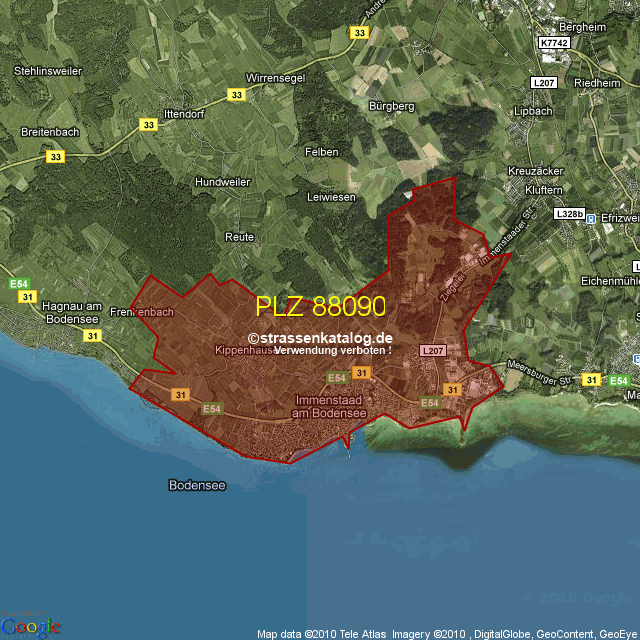This screenshot has height=640, width=640.
Task: Click the yellow PLZ 88090 label
Action: coord(320,306)
